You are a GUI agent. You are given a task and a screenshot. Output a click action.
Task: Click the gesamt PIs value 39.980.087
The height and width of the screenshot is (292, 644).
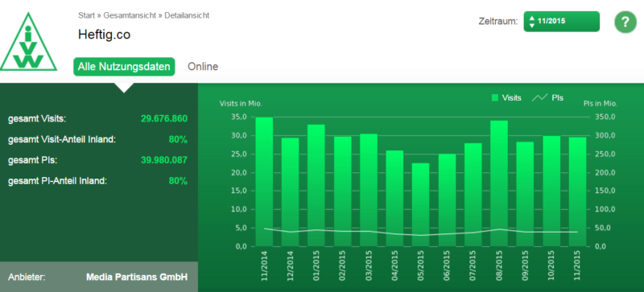coord(164,160)
